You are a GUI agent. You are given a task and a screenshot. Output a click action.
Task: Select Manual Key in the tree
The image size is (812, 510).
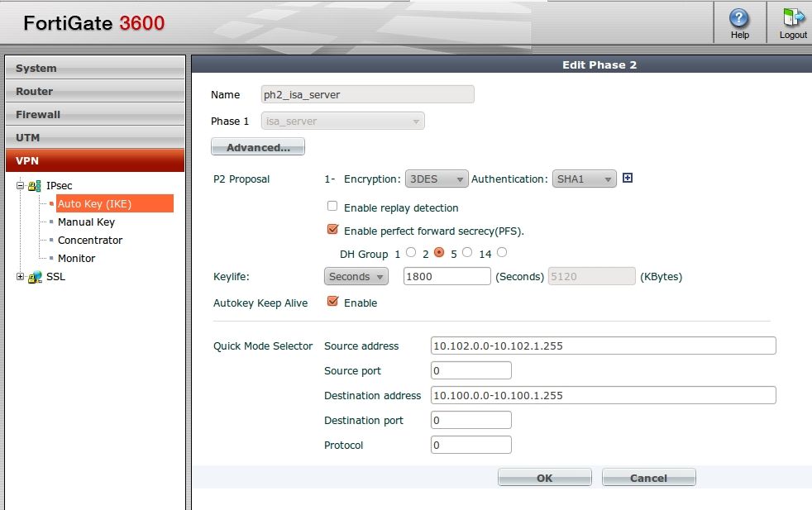(x=87, y=222)
